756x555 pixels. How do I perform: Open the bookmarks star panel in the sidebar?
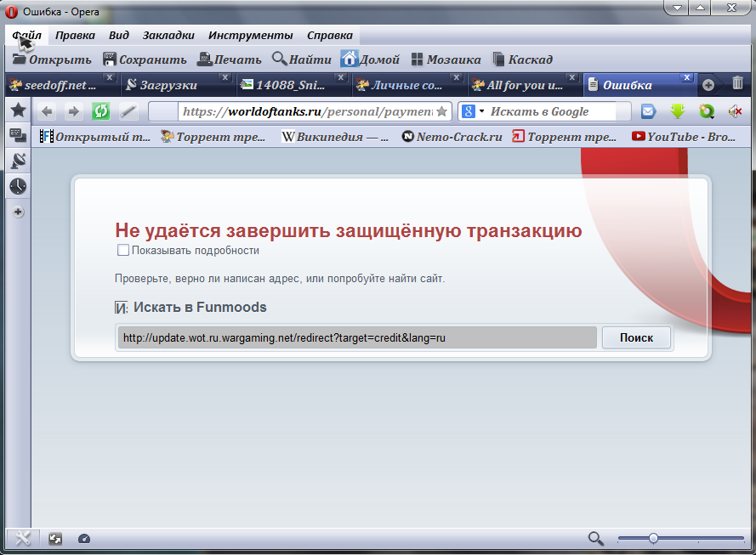[19, 110]
